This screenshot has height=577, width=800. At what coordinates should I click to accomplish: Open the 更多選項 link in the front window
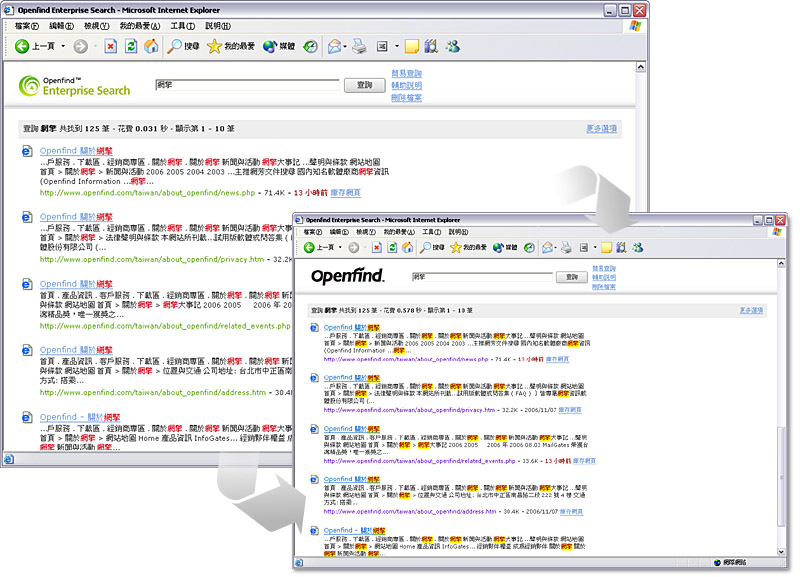pos(752,310)
